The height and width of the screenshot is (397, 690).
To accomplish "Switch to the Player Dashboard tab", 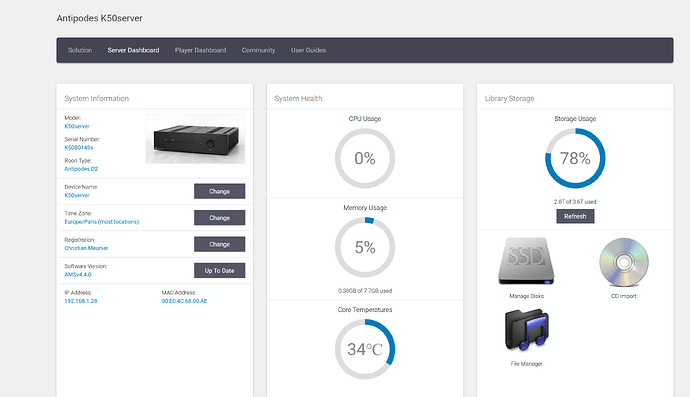I will [x=200, y=50].
